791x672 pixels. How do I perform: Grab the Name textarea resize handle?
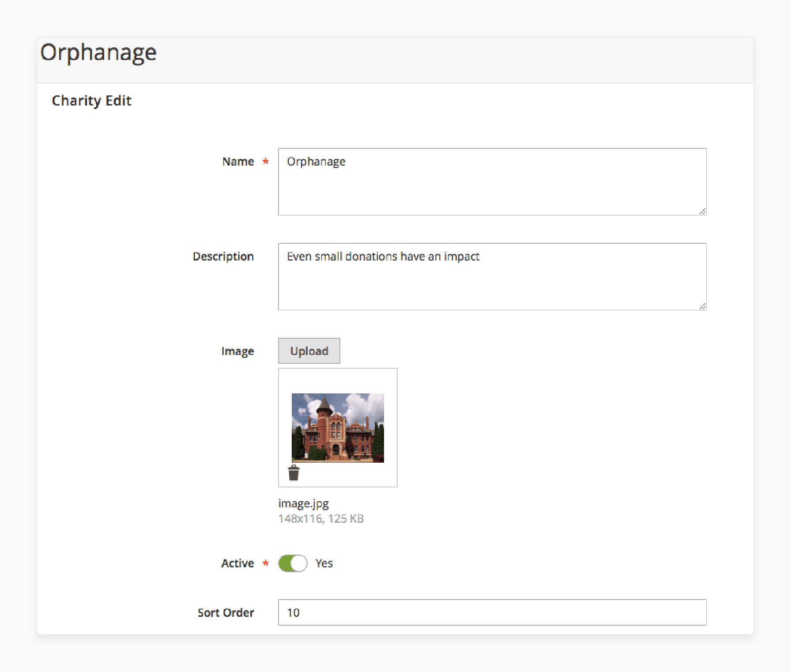(x=702, y=211)
